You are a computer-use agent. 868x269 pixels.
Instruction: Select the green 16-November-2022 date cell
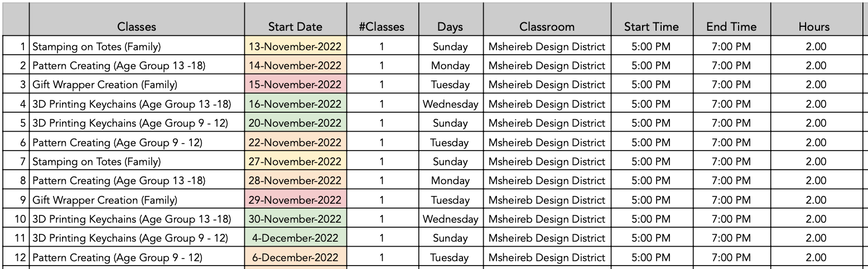click(295, 104)
